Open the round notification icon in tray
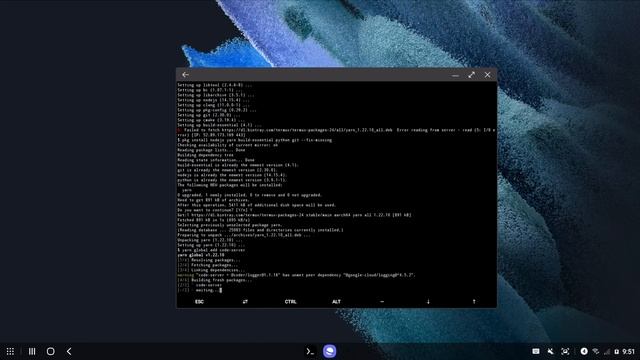Viewport: 640px width, 360px height. pyautogui.click(x=584, y=351)
